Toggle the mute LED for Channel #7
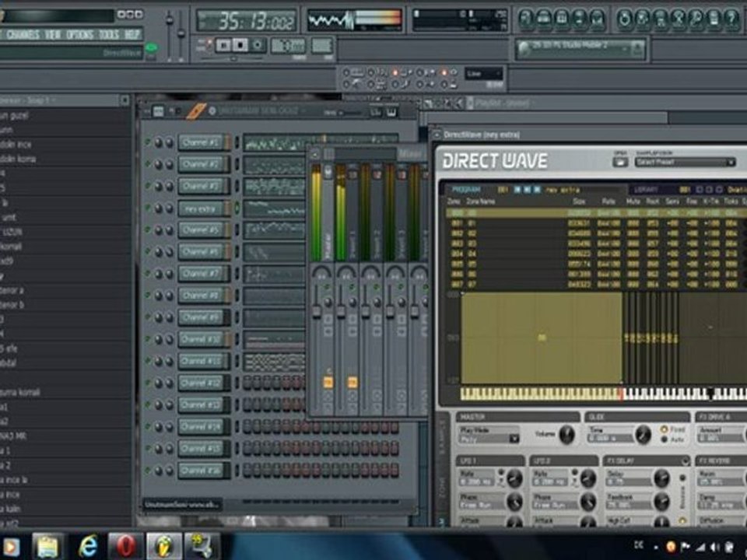 tap(147, 274)
